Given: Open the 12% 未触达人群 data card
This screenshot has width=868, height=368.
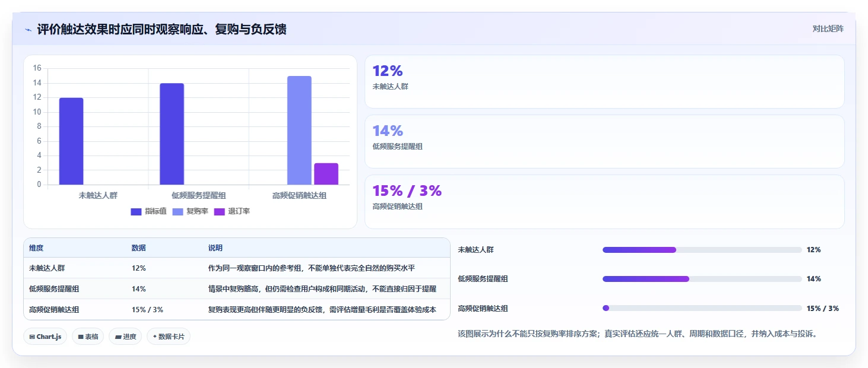Looking at the screenshot, I should [604, 81].
